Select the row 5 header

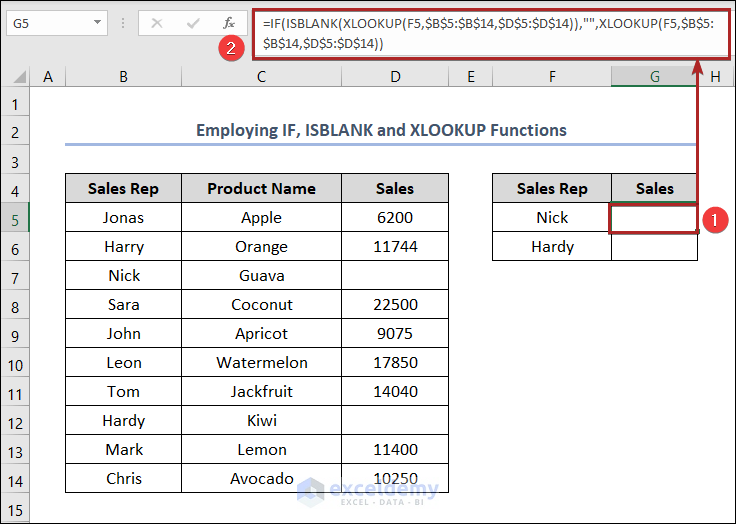point(16,217)
